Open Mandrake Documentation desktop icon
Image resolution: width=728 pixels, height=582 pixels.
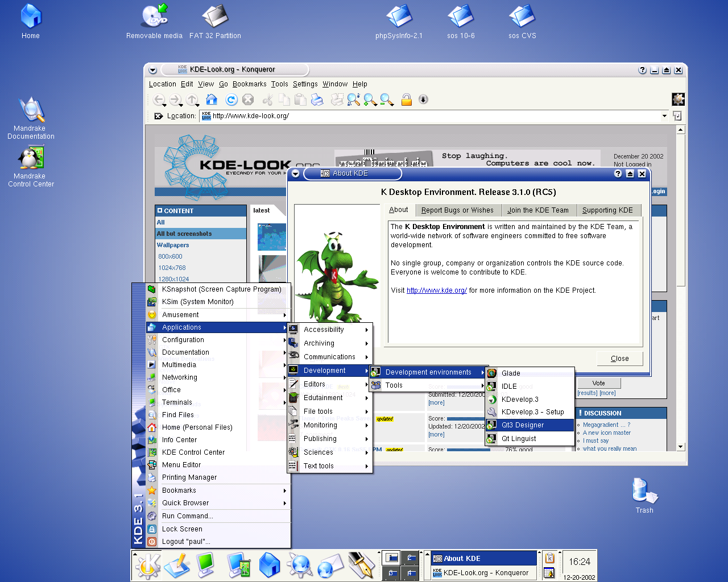coord(31,118)
